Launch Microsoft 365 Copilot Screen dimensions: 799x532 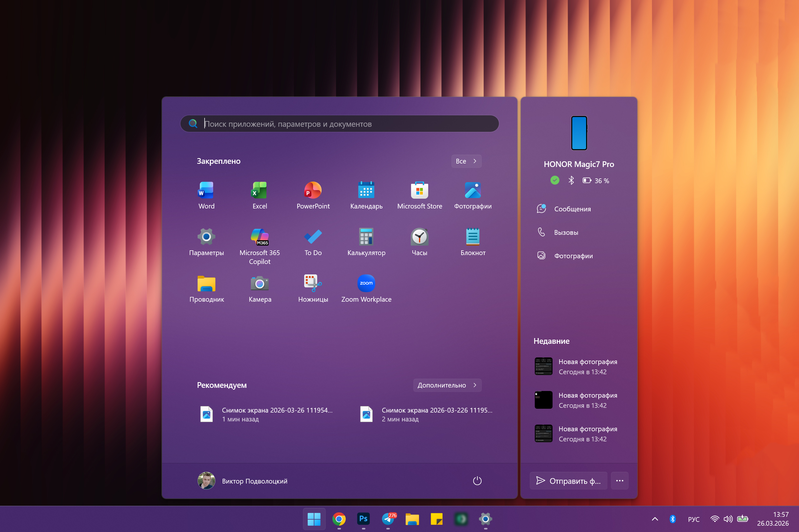(x=259, y=241)
